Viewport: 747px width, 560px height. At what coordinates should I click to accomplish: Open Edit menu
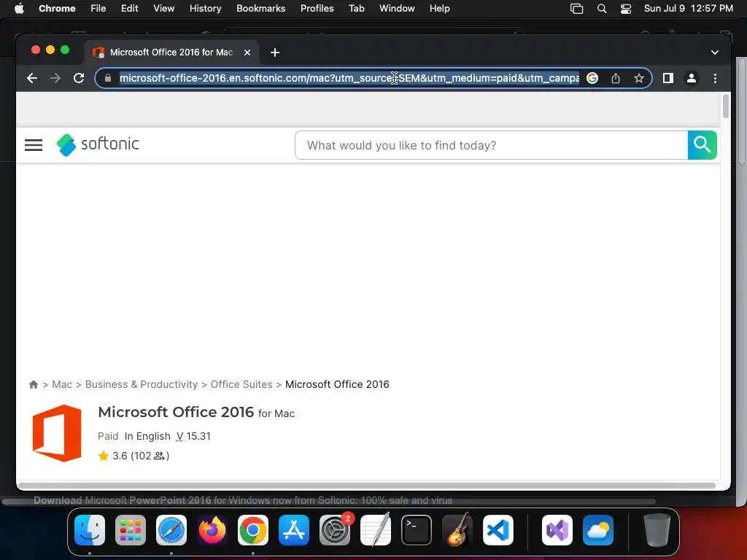point(130,9)
